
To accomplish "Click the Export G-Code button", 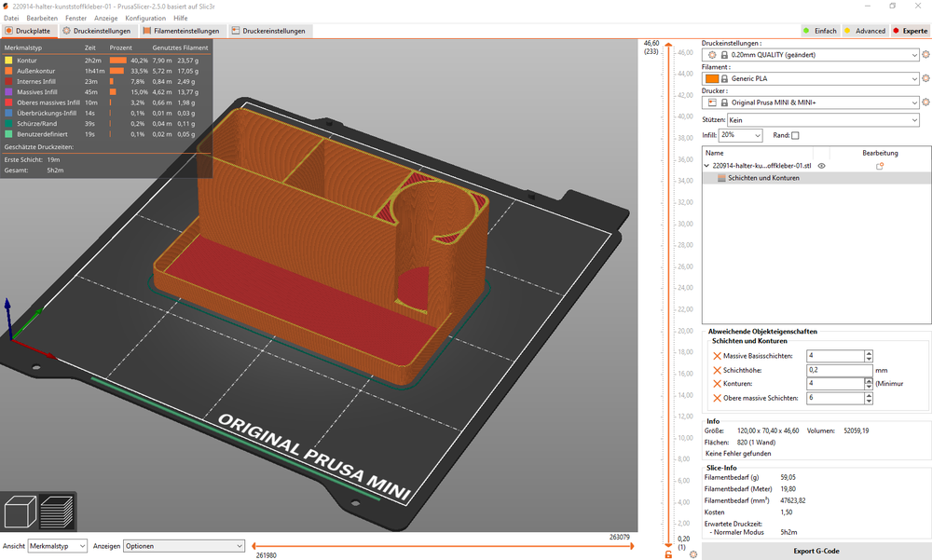I will click(815, 551).
